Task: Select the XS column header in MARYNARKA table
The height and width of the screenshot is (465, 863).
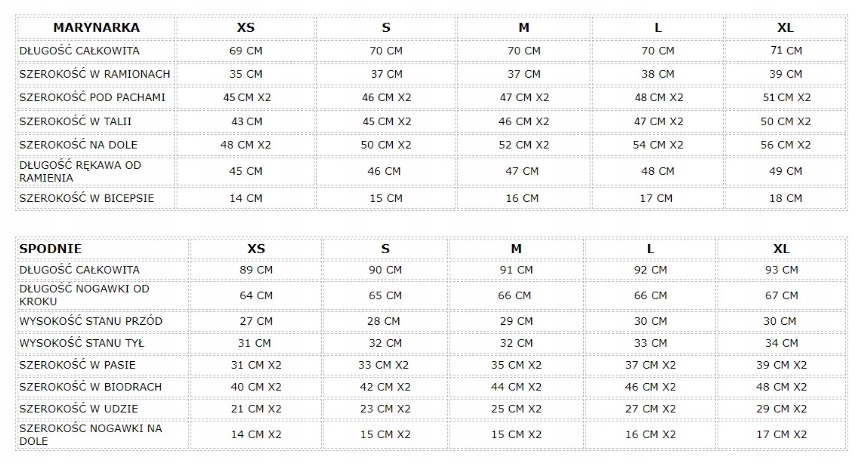Action: click(245, 28)
